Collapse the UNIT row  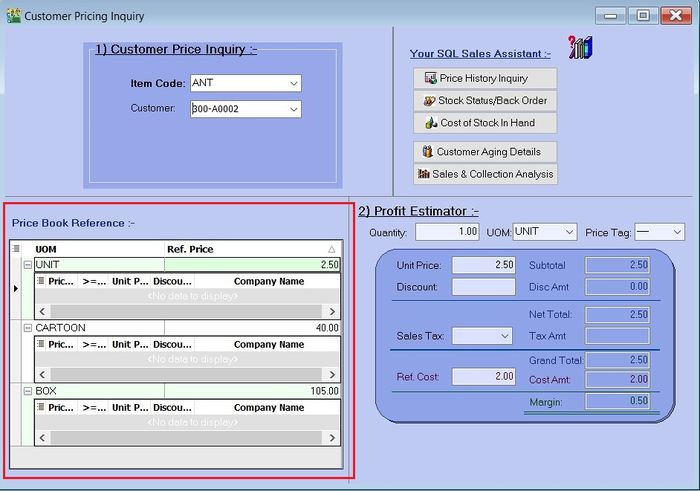28,265
